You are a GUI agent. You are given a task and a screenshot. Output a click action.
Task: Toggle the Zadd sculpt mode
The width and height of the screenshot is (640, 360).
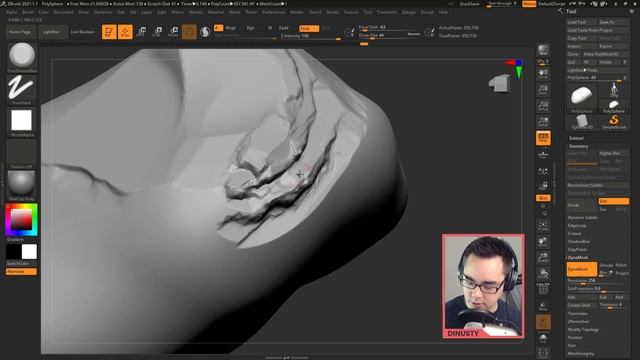point(283,28)
